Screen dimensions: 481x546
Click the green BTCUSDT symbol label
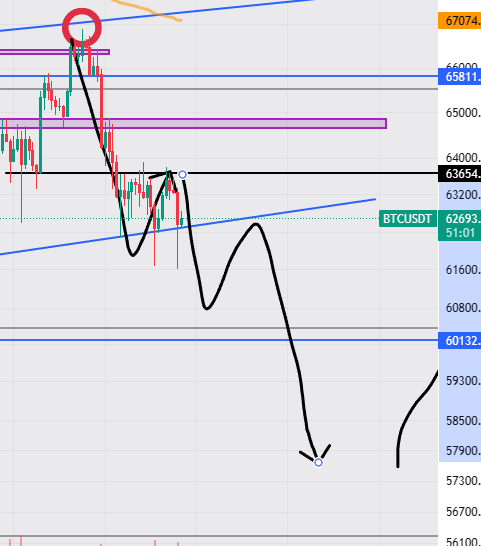click(x=408, y=219)
